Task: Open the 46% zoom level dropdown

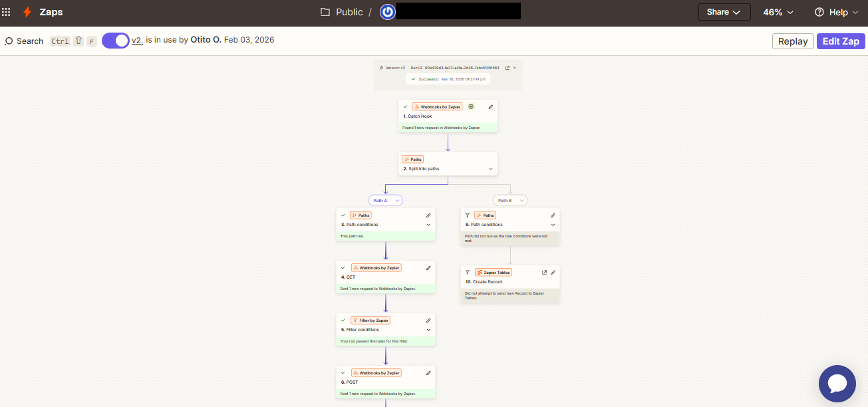Action: pyautogui.click(x=778, y=12)
